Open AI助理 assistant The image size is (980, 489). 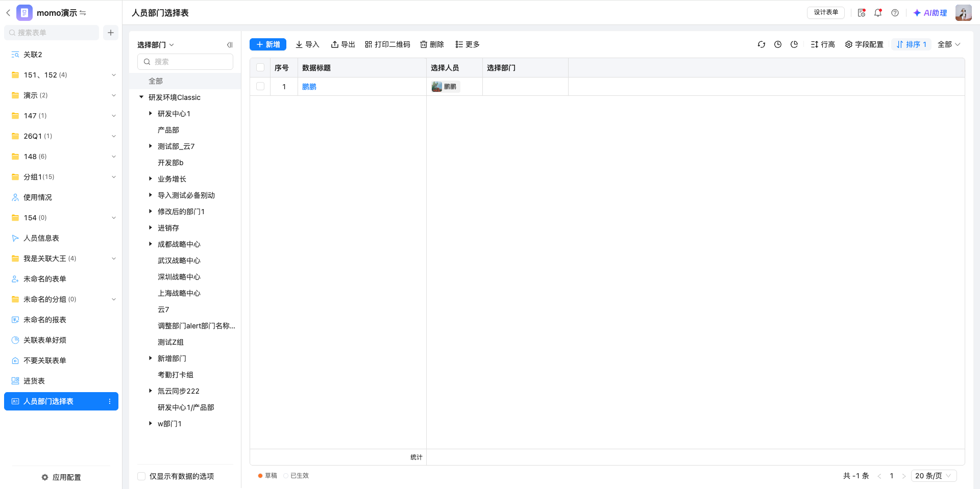930,13
